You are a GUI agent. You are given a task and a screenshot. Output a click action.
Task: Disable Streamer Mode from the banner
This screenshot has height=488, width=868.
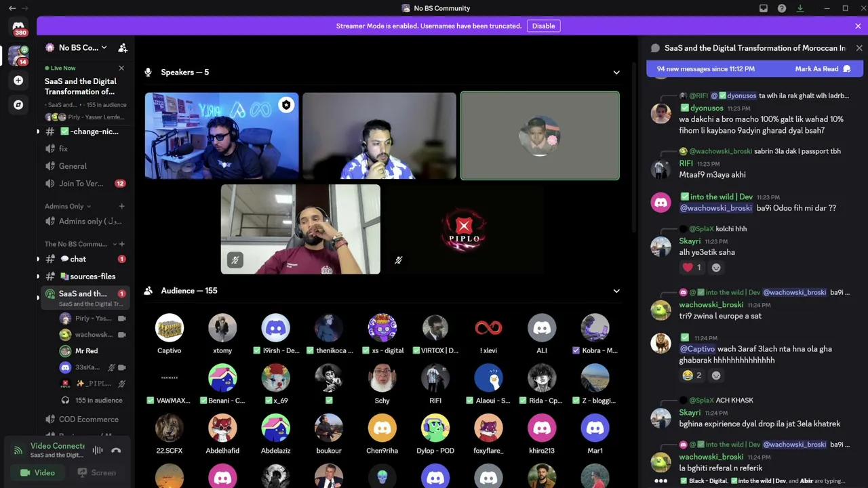(x=543, y=26)
